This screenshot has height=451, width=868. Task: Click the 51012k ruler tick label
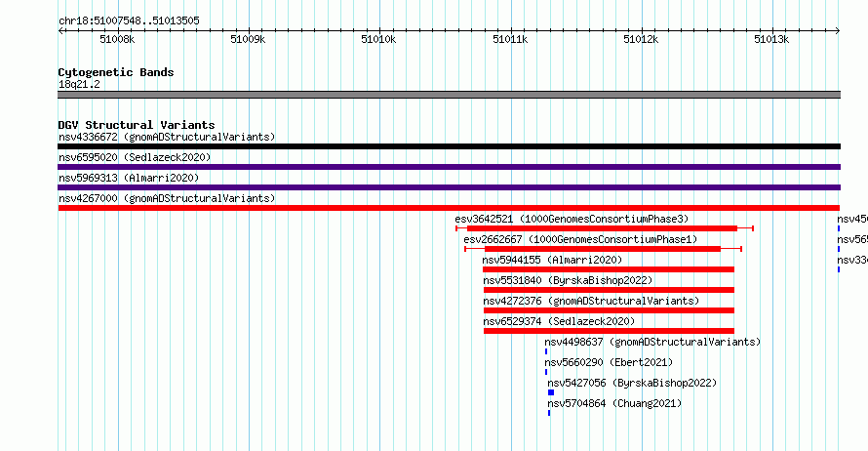pyautogui.click(x=641, y=39)
